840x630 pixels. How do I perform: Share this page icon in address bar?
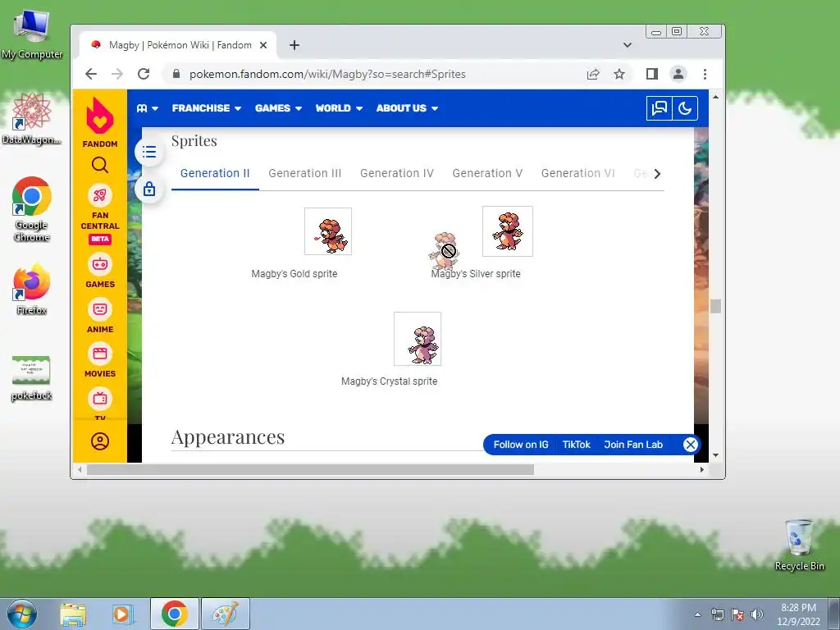pos(593,74)
